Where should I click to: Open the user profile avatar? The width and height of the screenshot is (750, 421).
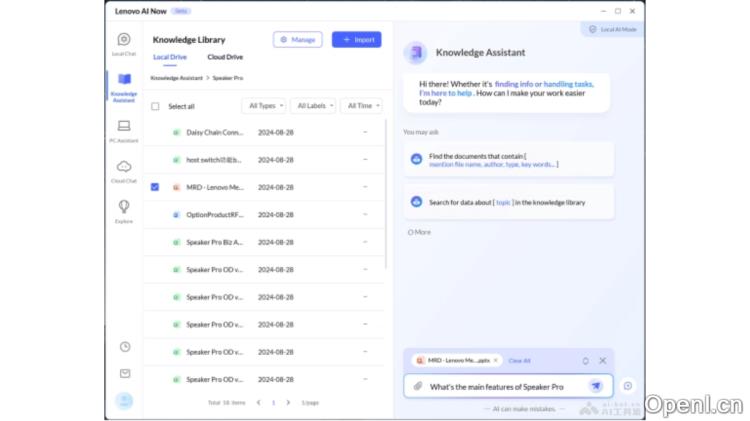[x=125, y=401]
